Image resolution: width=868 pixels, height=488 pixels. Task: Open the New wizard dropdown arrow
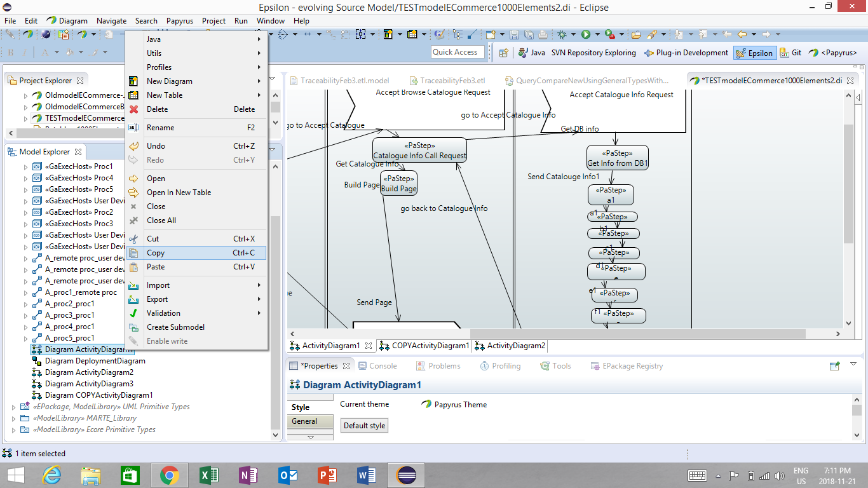click(502, 34)
